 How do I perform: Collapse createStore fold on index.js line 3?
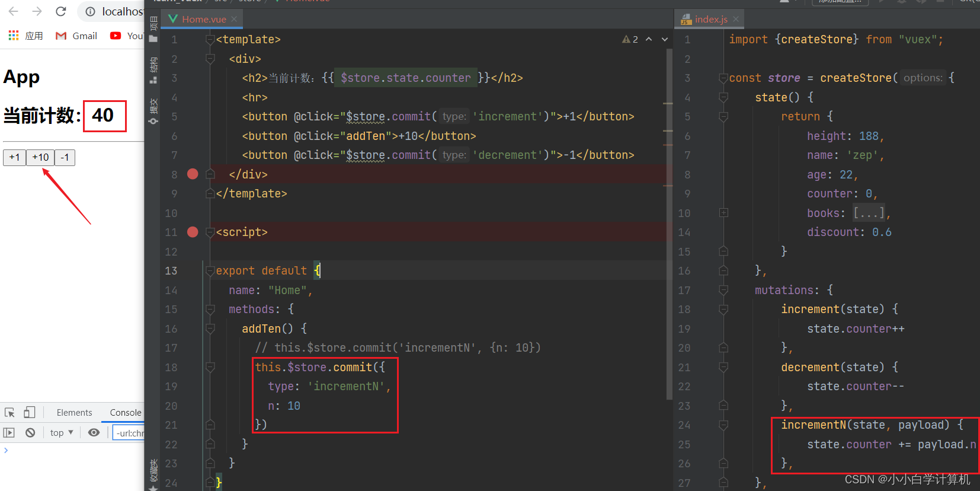(x=723, y=78)
